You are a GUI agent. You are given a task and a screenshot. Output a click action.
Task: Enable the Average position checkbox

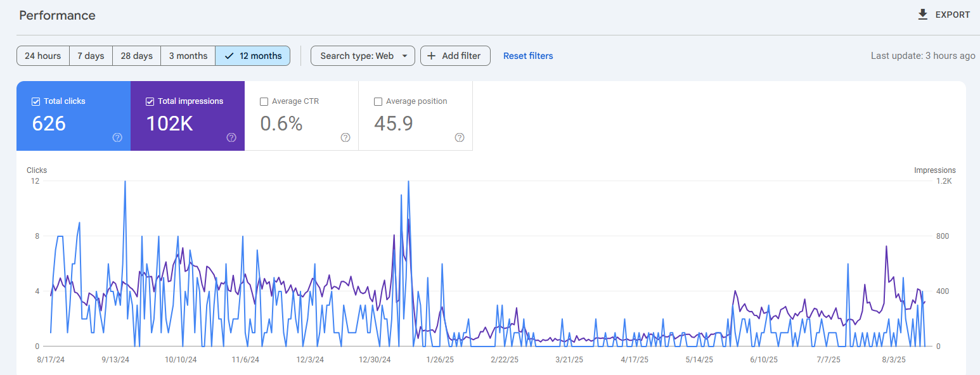tap(378, 101)
